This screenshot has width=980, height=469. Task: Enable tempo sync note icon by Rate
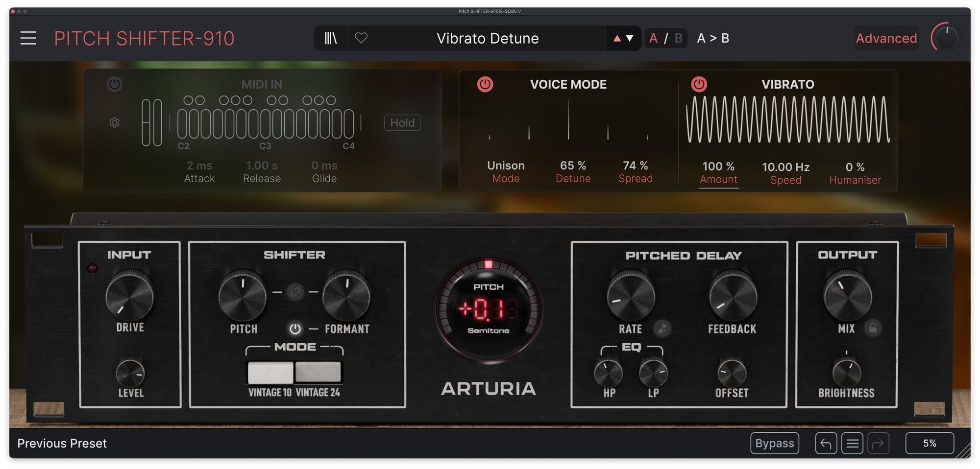[x=662, y=328]
